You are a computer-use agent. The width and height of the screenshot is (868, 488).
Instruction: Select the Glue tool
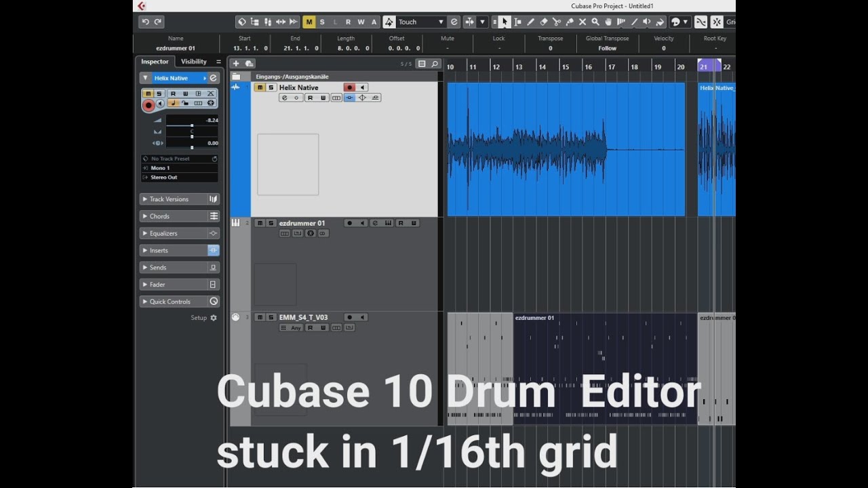[x=570, y=22]
